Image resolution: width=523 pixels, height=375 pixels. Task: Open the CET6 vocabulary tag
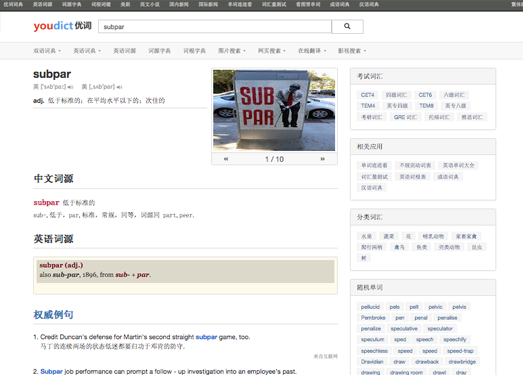(x=425, y=95)
